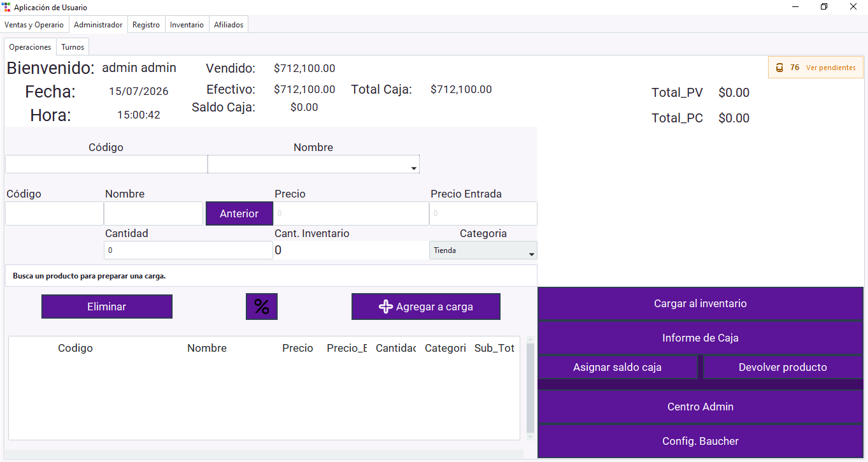The height and width of the screenshot is (462, 868).
Task: Select the Afiliados tab
Action: coord(229,25)
